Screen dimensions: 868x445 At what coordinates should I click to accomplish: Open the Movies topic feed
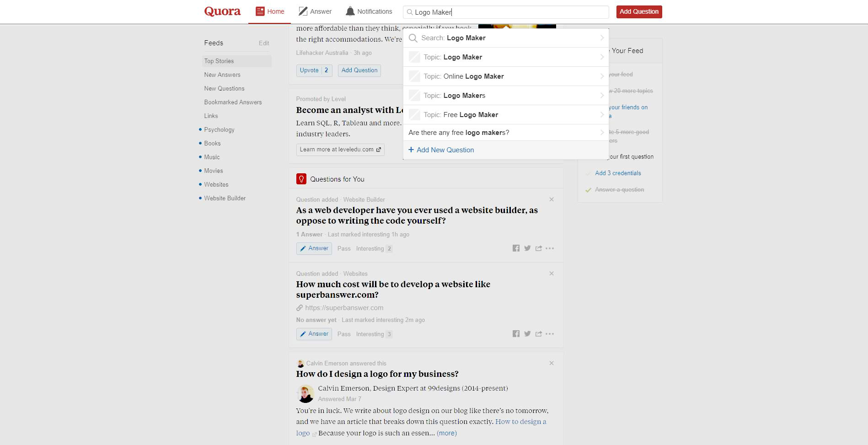tap(214, 171)
